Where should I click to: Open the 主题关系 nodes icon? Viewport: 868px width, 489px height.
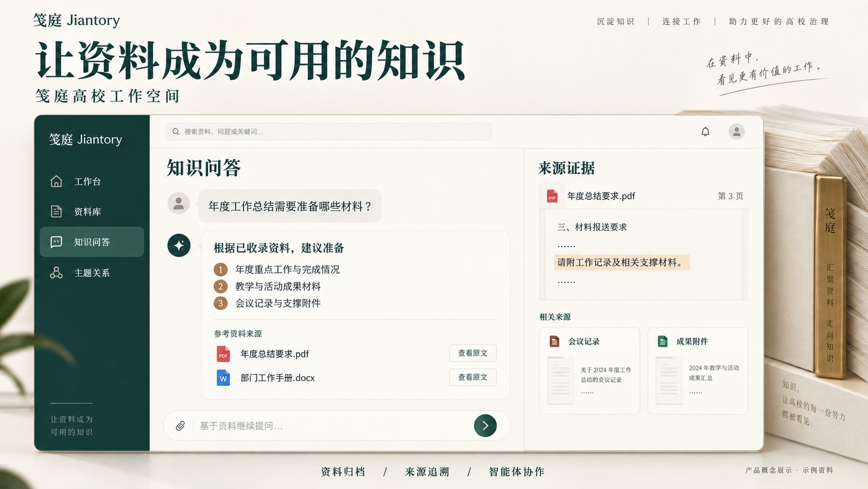(x=56, y=273)
